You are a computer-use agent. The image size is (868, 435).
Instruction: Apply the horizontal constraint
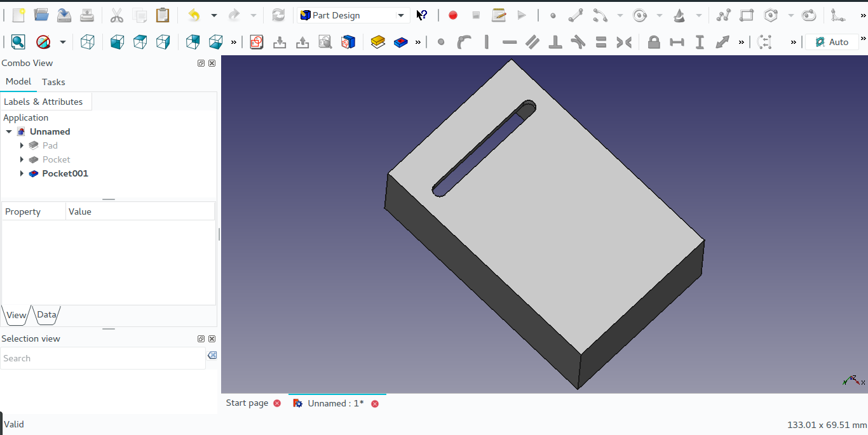click(510, 42)
